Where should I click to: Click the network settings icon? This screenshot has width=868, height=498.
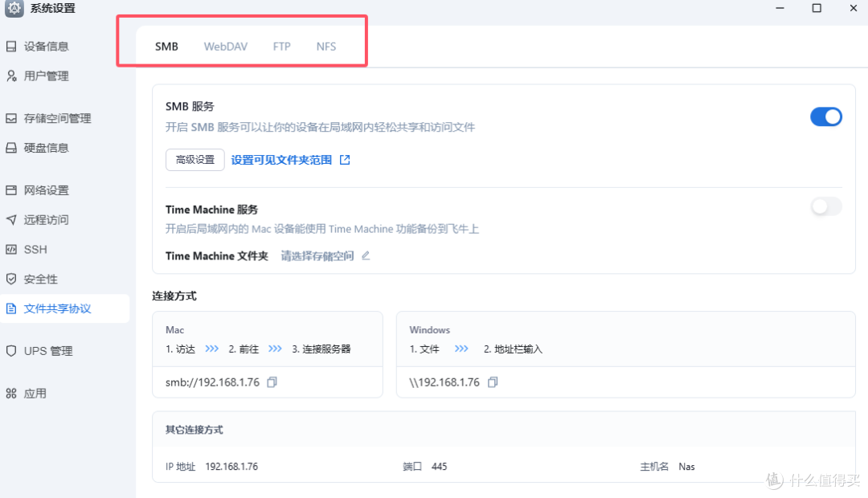click(11, 190)
